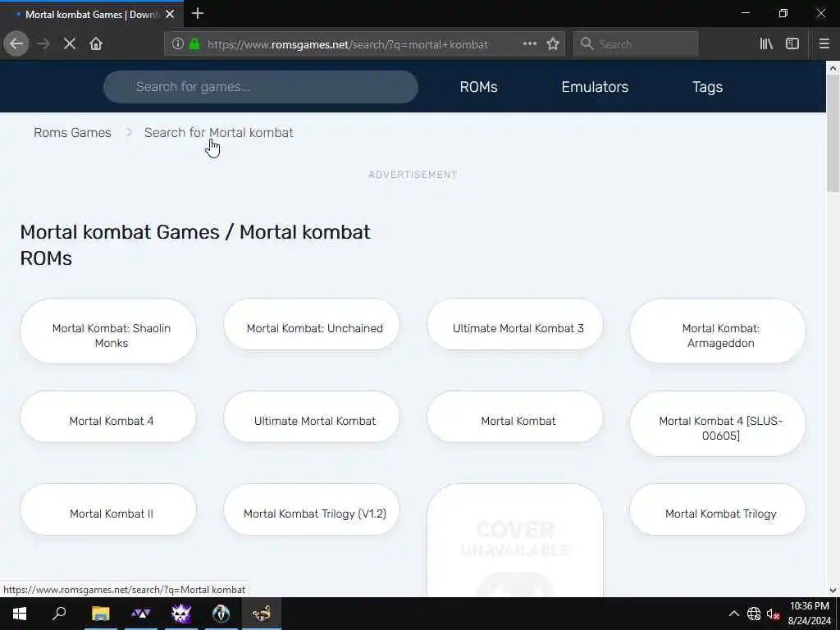Close the Mortal kombat Games tab
Image resolution: width=840 pixels, height=630 pixels.
[x=170, y=15]
